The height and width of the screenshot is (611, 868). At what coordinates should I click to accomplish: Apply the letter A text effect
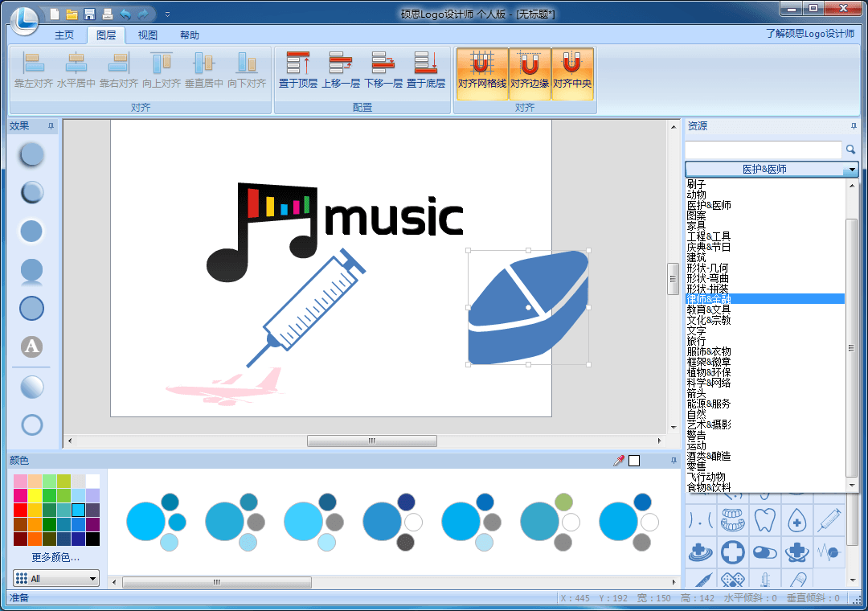(x=31, y=347)
